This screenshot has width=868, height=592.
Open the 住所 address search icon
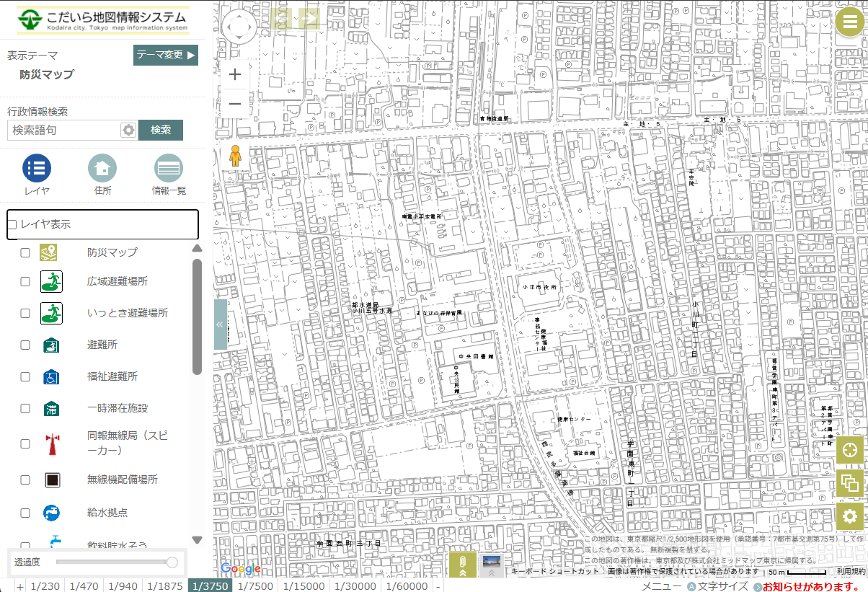102,169
